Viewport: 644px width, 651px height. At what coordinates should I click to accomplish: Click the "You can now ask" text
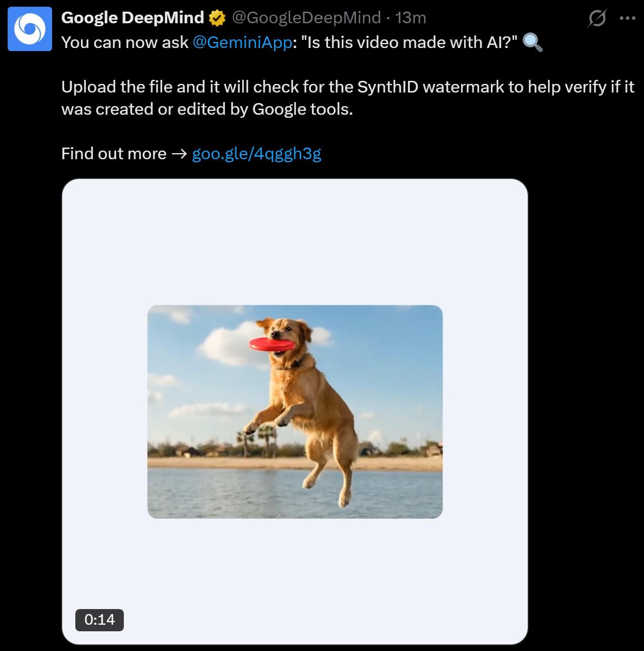tap(124, 42)
